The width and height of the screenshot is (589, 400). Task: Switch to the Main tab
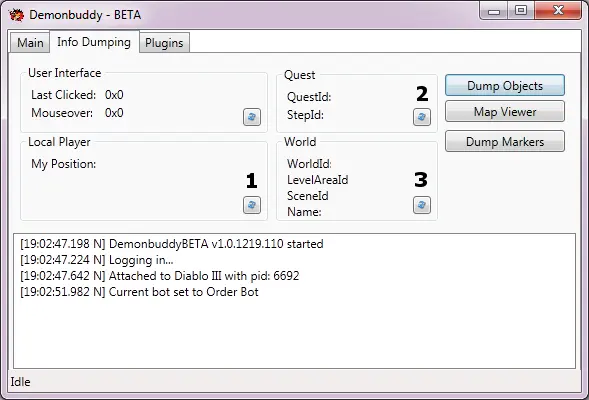[30, 43]
